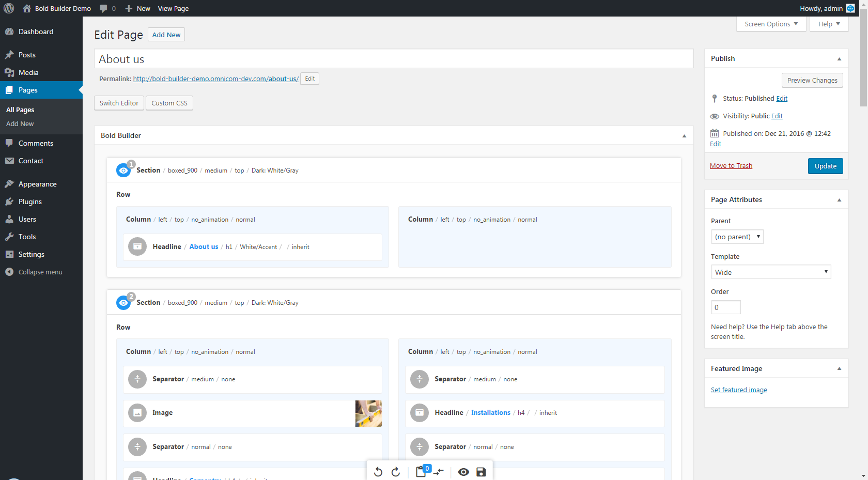Screen dimensions: 868x480
Task: Expand the Screen Options panel
Action: coord(771,24)
